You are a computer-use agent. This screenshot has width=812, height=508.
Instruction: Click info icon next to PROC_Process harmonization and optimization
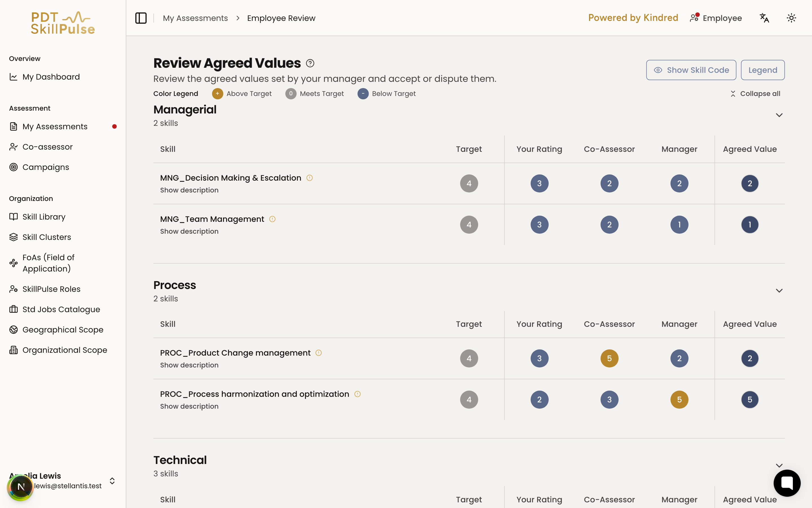(358, 394)
